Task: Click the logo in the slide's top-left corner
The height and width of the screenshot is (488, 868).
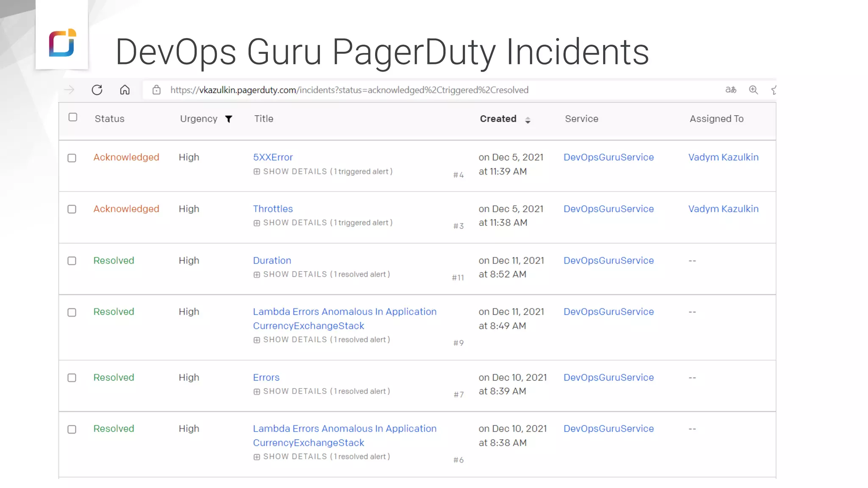Action: (62, 43)
